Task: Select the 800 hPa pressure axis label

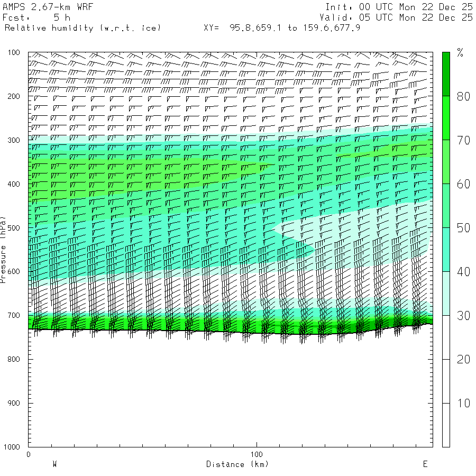Action: pos(14,359)
